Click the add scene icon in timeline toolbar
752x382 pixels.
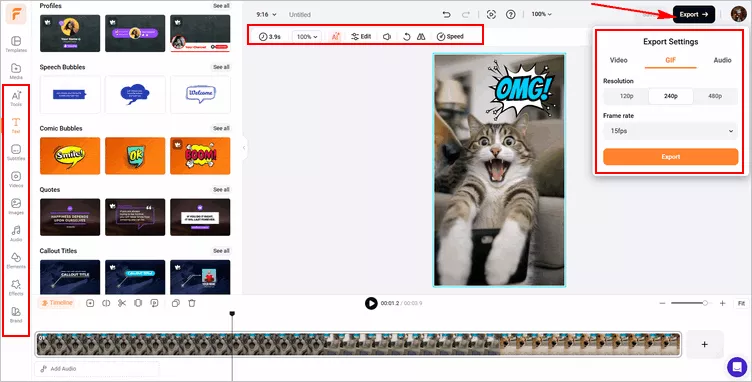coord(90,303)
